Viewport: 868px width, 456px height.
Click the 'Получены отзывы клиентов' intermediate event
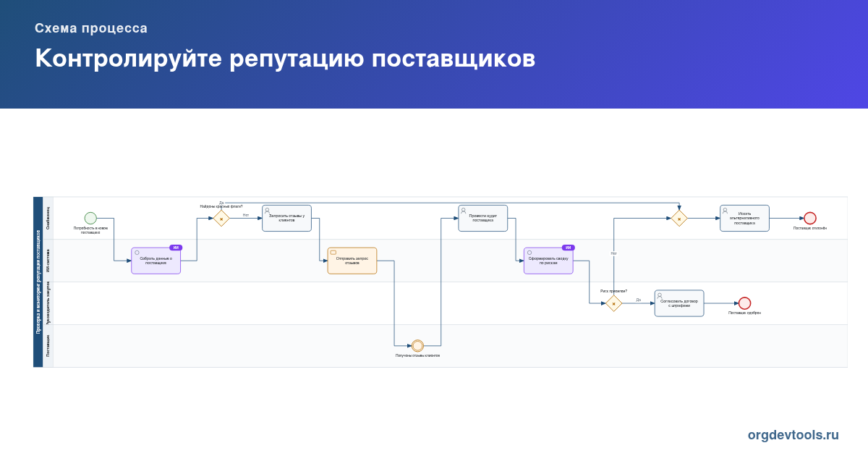pos(417,346)
